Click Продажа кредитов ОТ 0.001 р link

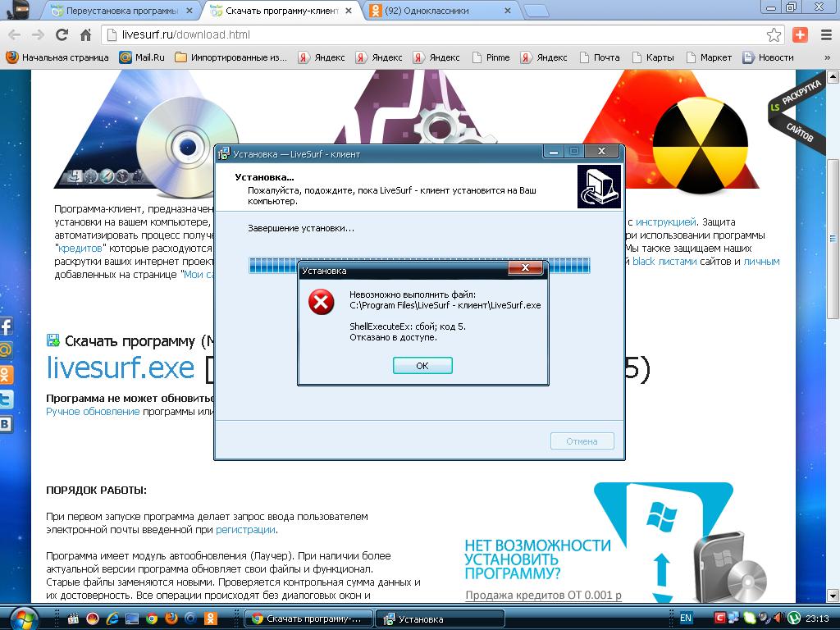[x=543, y=596]
